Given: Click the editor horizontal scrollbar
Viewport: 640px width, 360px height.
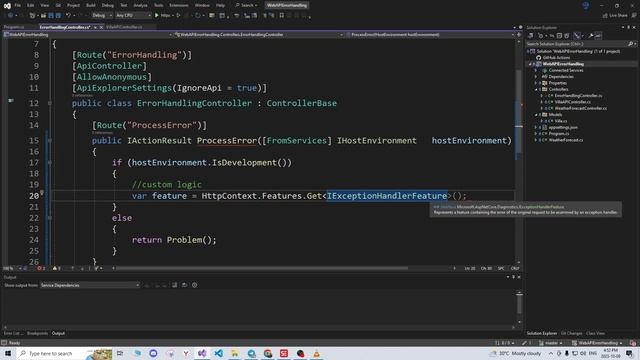Looking at the screenshot, I should click(x=261, y=268).
